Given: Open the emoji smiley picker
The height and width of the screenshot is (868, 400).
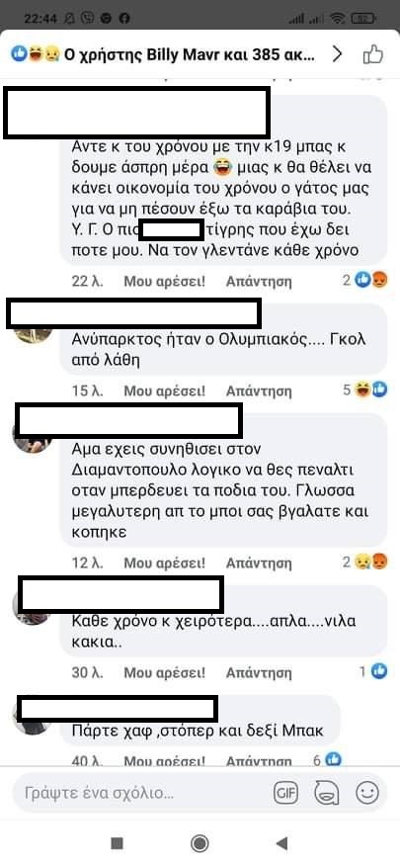Looking at the screenshot, I should click(366, 793).
